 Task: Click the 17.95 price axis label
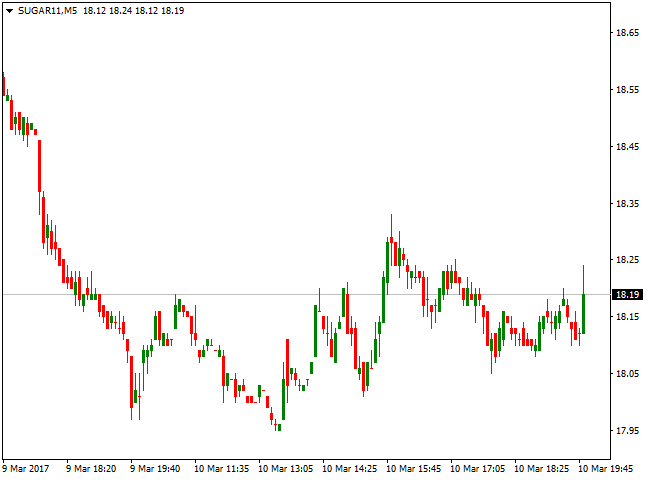click(628, 430)
